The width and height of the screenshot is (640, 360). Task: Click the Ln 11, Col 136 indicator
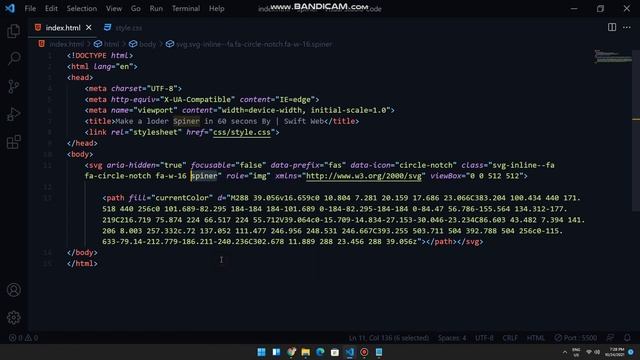coord(389,338)
